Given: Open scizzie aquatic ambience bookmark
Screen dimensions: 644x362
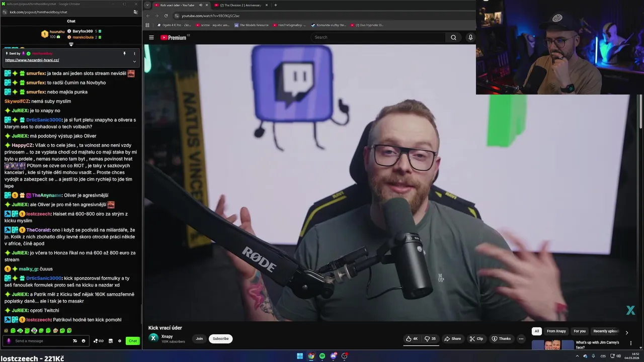Looking at the screenshot, I should pos(213,25).
